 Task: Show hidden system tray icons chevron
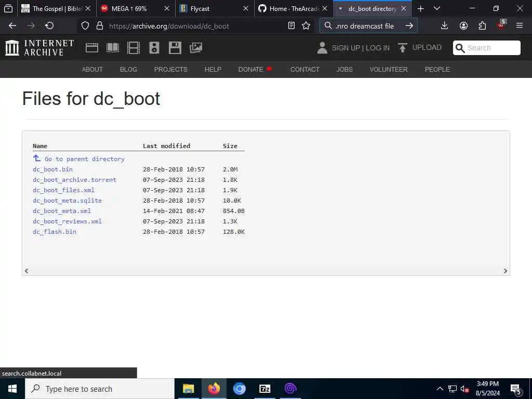[x=440, y=389]
